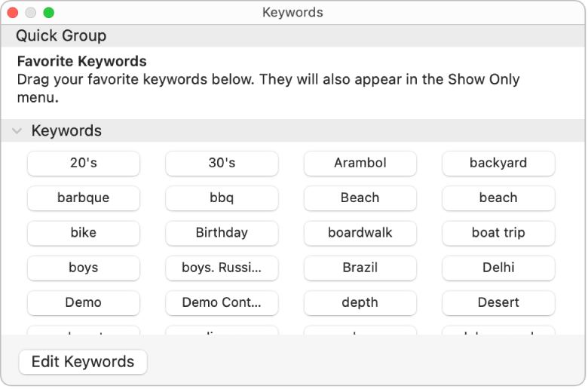Click the truncated boys. Russi… keyword

222,268
